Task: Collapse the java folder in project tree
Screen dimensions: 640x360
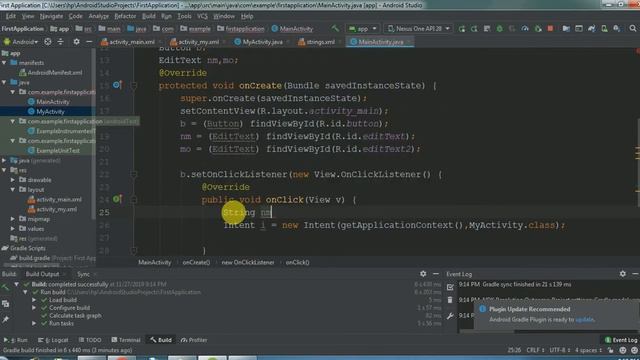Action: pyautogui.click(x=4, y=82)
